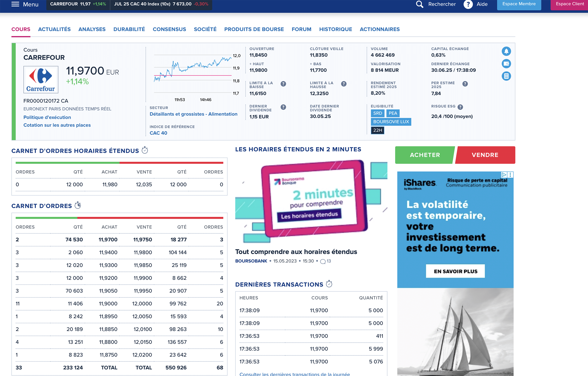Screen dimensions: 588x376
Task: Open the hamburger Menu icon
Action: [15, 4]
